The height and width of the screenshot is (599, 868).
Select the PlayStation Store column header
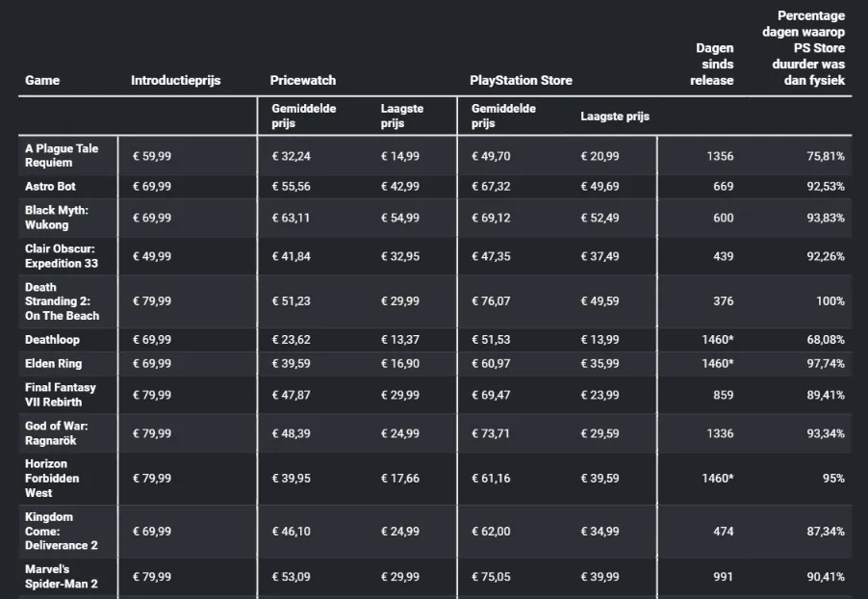pos(521,80)
